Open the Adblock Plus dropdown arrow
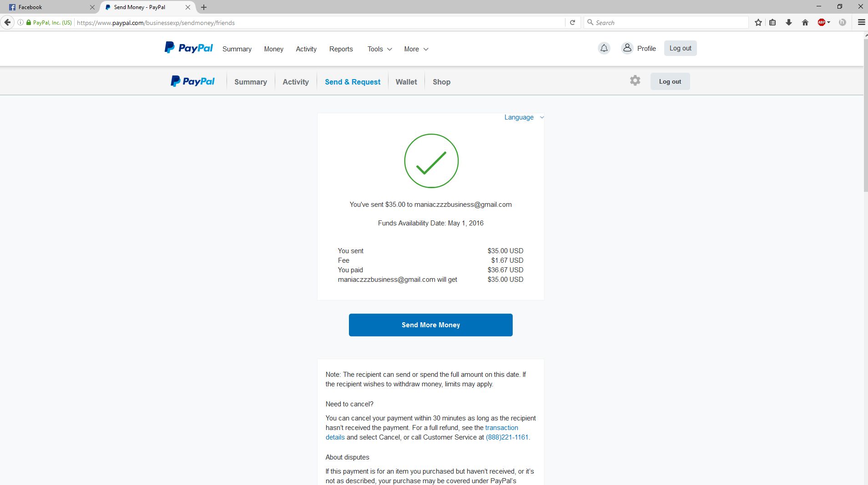This screenshot has height=485, width=868. tap(828, 22)
